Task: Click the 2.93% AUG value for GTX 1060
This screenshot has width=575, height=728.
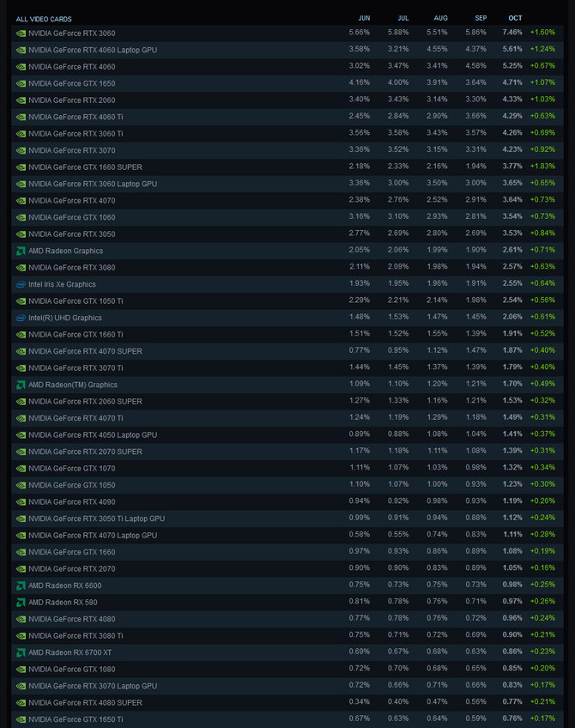Action: click(x=437, y=216)
